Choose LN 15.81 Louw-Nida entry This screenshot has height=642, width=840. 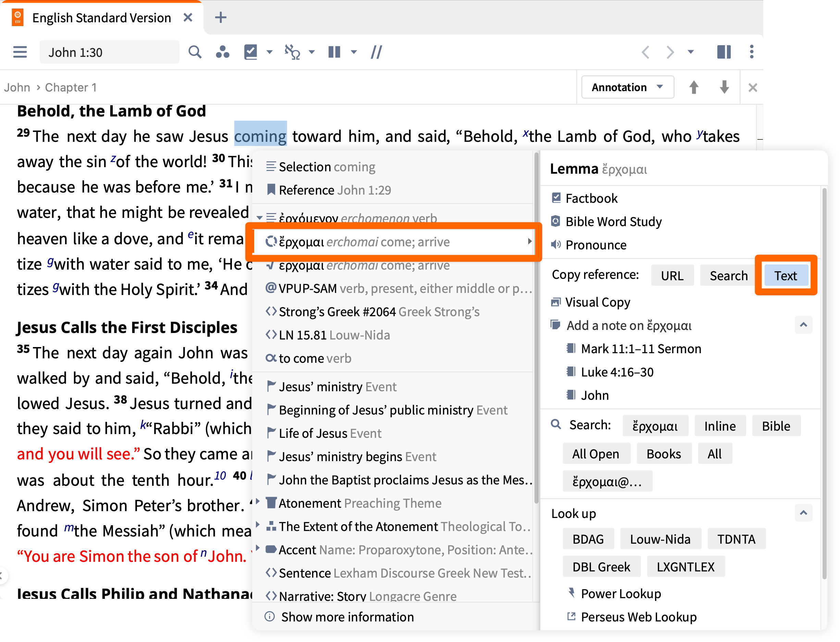pyautogui.click(x=393, y=335)
